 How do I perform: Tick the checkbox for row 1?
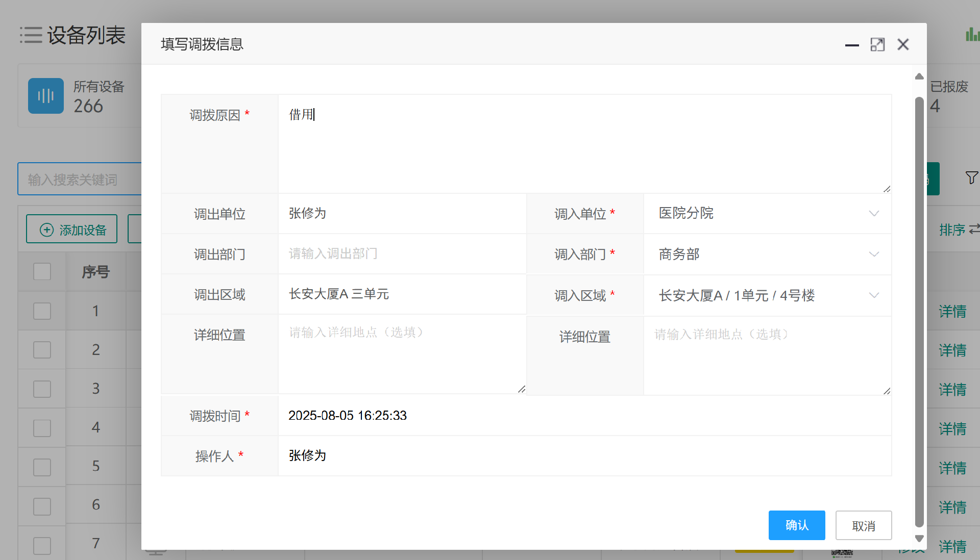[x=42, y=311]
